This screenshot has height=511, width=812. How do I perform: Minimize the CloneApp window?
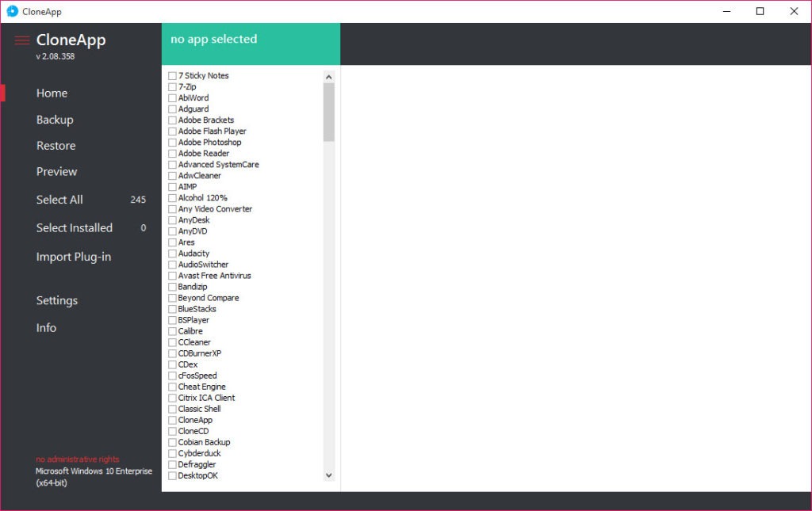pos(727,11)
